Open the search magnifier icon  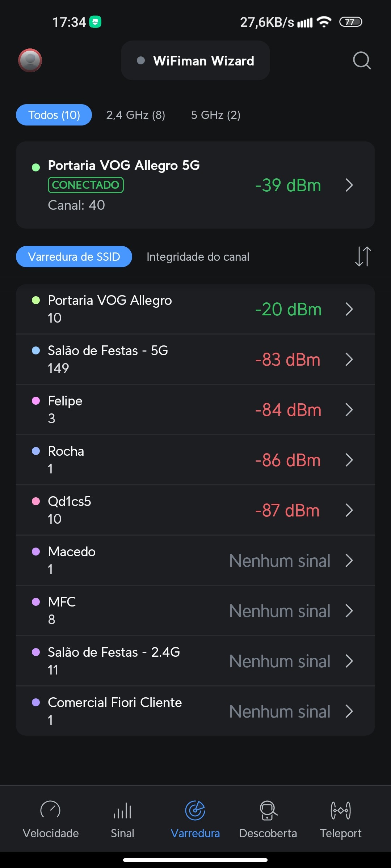pos(362,60)
